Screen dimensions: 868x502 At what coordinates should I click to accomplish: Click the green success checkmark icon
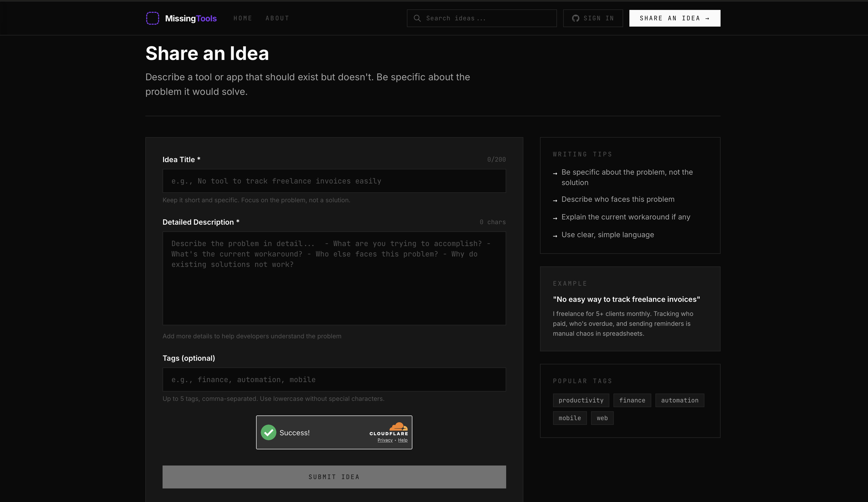tap(268, 432)
